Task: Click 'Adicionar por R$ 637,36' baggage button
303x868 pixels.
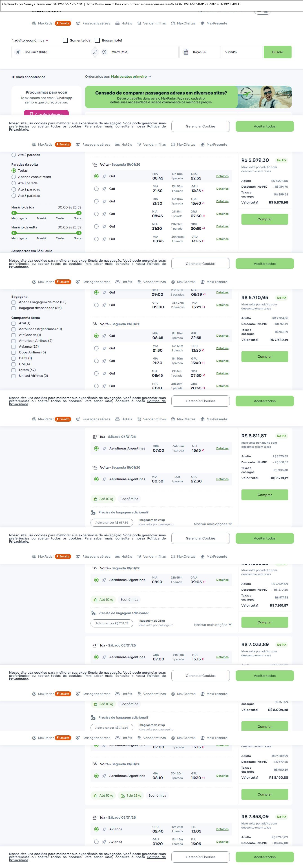Action: (112, 523)
